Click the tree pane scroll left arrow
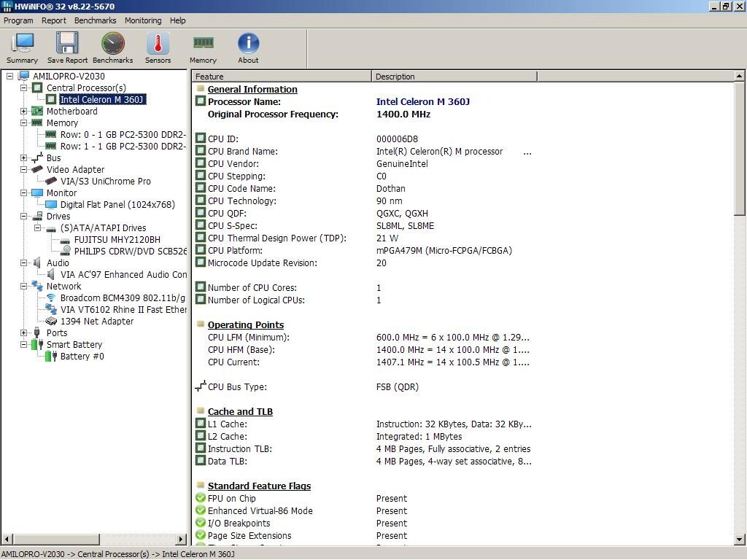The width and height of the screenshot is (747, 560). pos(7,539)
